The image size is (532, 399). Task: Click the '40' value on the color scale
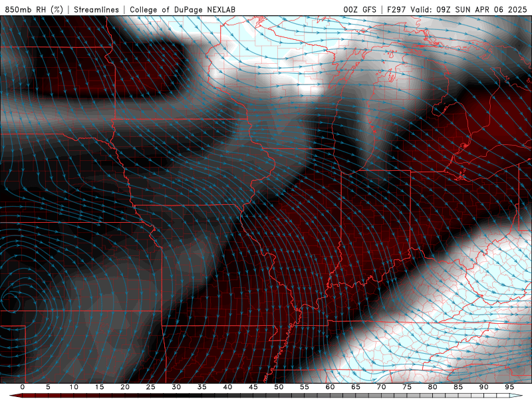[227, 387]
